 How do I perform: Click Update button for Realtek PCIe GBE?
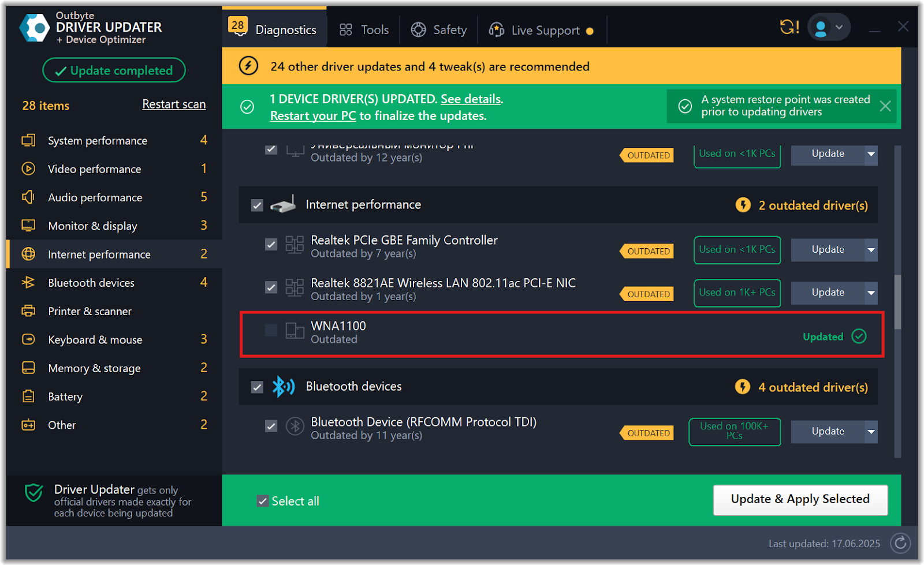(x=828, y=250)
